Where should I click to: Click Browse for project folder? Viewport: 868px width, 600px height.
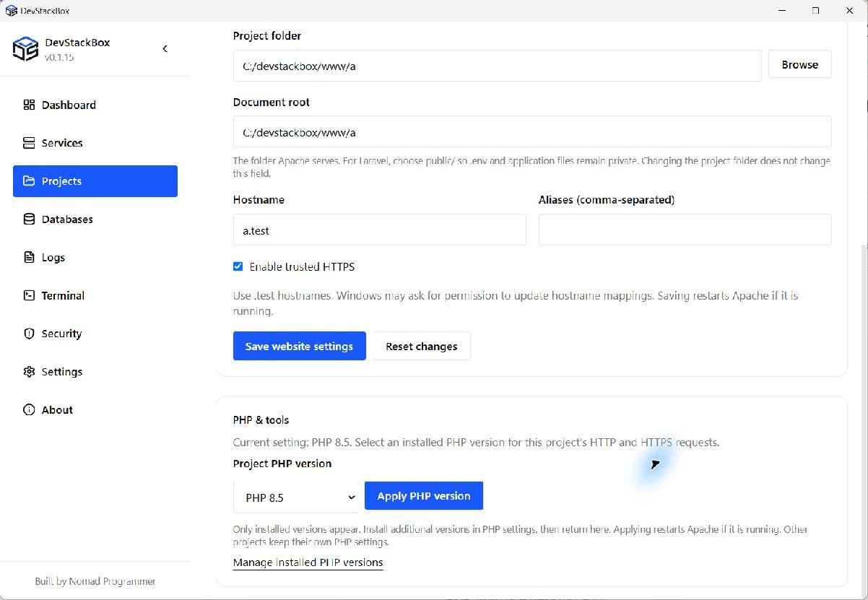coord(799,64)
